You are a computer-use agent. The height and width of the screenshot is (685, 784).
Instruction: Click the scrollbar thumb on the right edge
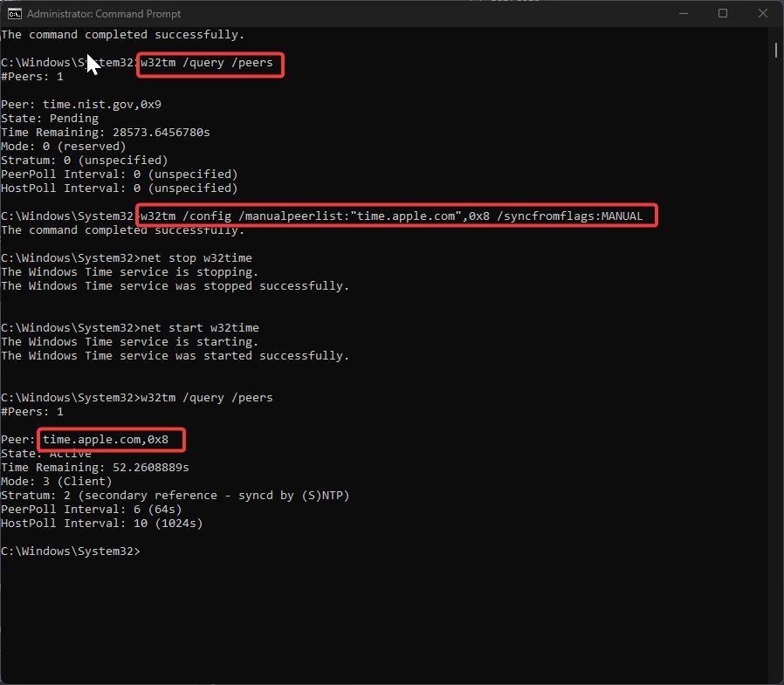(774, 51)
